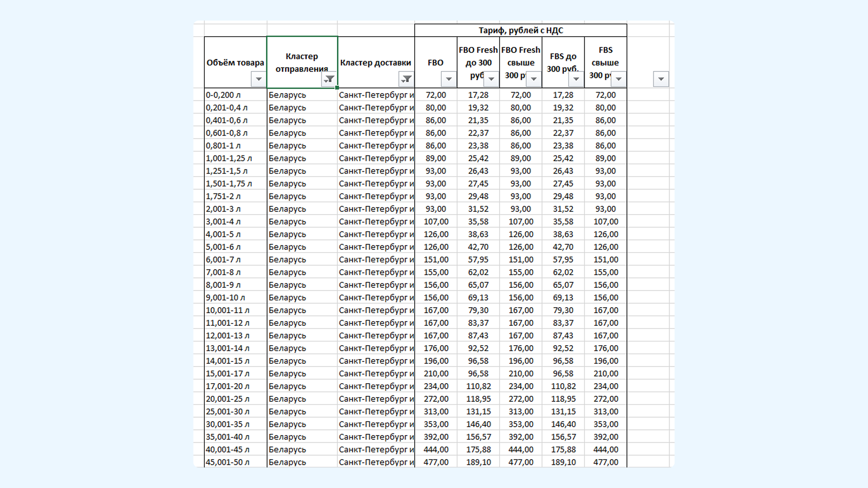This screenshot has width=868, height=488.
Task: Select the 45,001-50 л volume cell
Action: click(236, 462)
